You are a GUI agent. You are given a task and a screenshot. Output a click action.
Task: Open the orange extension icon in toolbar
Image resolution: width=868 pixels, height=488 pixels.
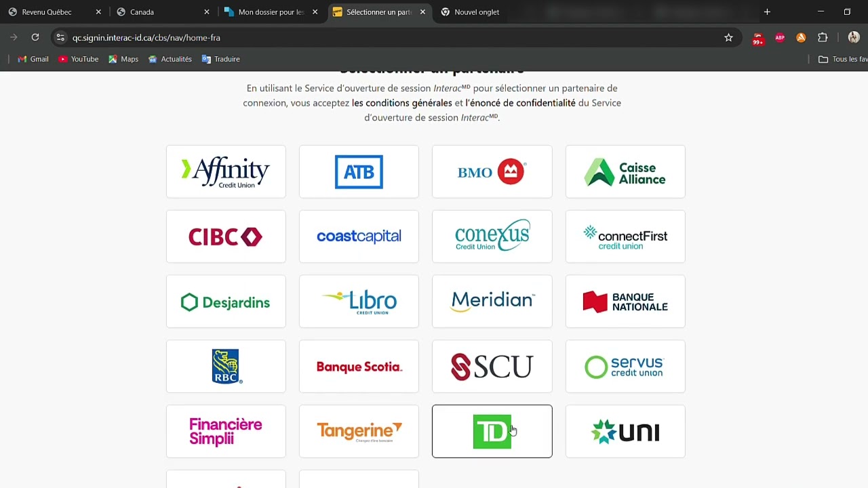coord(801,38)
